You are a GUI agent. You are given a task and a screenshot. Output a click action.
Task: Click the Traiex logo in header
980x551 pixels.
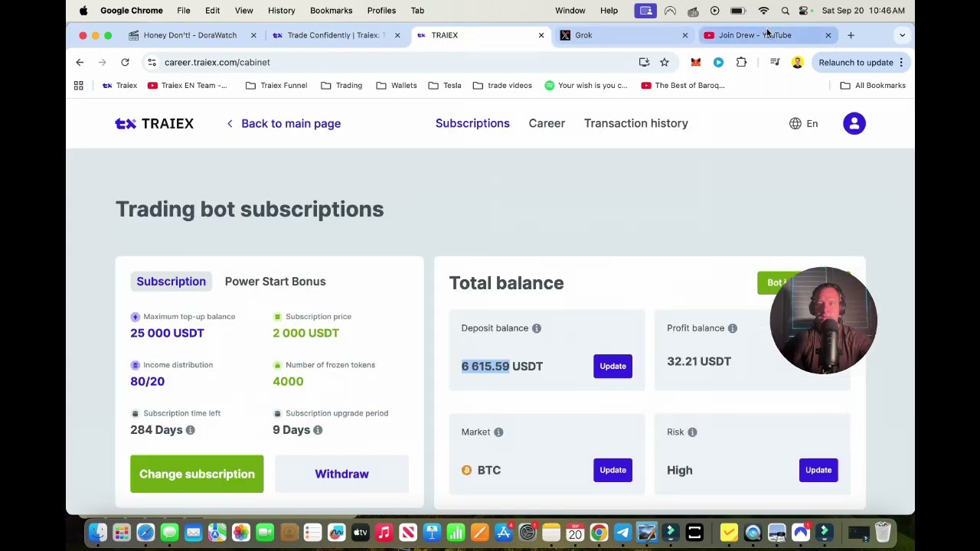pyautogui.click(x=154, y=123)
